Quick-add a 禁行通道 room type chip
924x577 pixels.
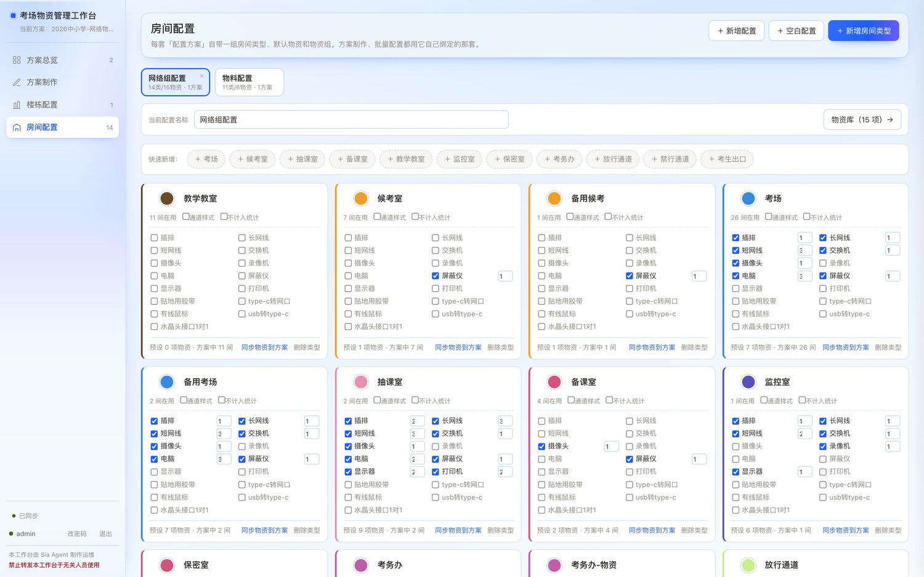[x=670, y=159]
